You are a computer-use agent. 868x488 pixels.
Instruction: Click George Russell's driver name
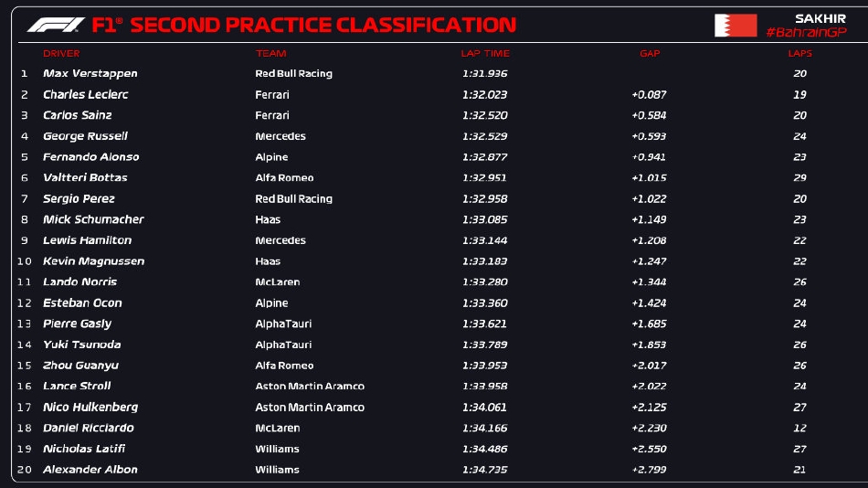(x=85, y=136)
